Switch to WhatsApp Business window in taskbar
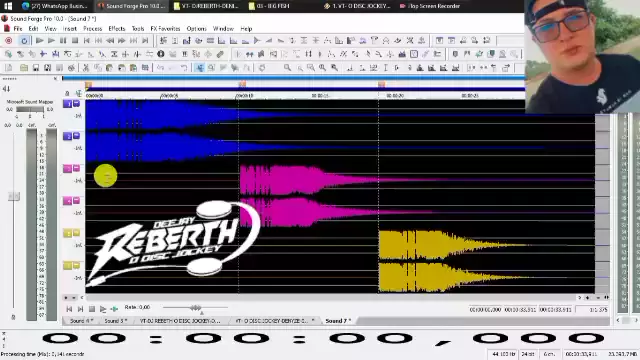 pyautogui.click(x=55, y=6)
